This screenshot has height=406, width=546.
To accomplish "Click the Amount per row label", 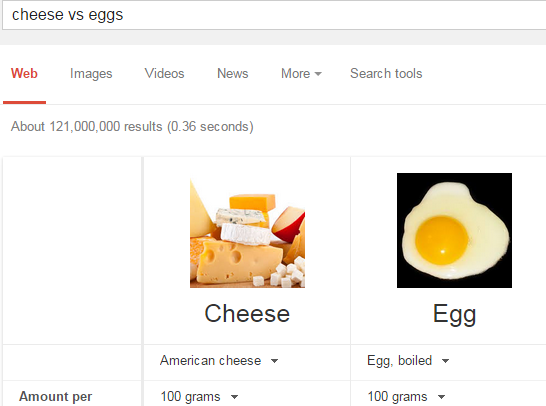I will click(x=55, y=397).
